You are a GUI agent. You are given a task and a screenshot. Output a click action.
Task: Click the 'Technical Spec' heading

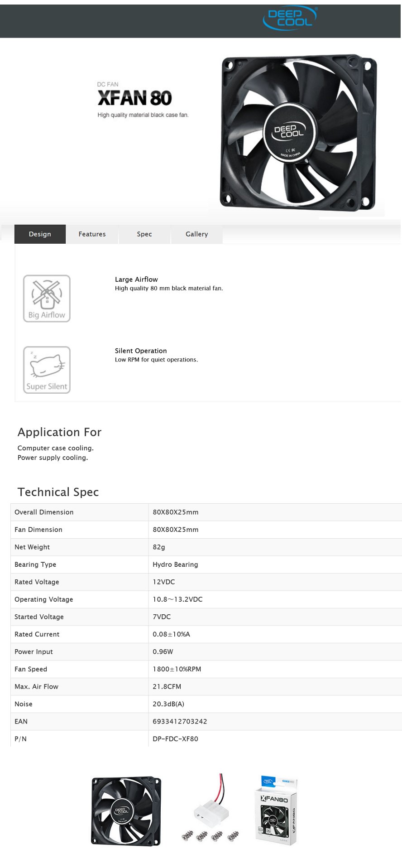pyautogui.click(x=58, y=492)
